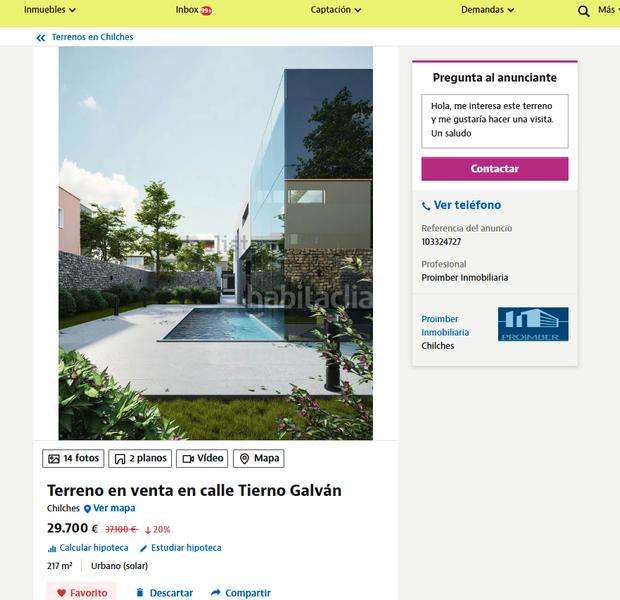Click the message text box to the advertiser
620x600 pixels.
pyautogui.click(x=495, y=121)
